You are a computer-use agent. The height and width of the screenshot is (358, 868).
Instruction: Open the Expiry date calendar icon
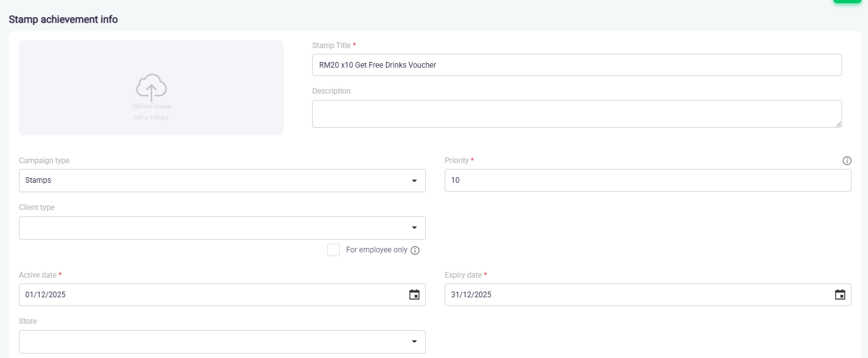(x=840, y=295)
